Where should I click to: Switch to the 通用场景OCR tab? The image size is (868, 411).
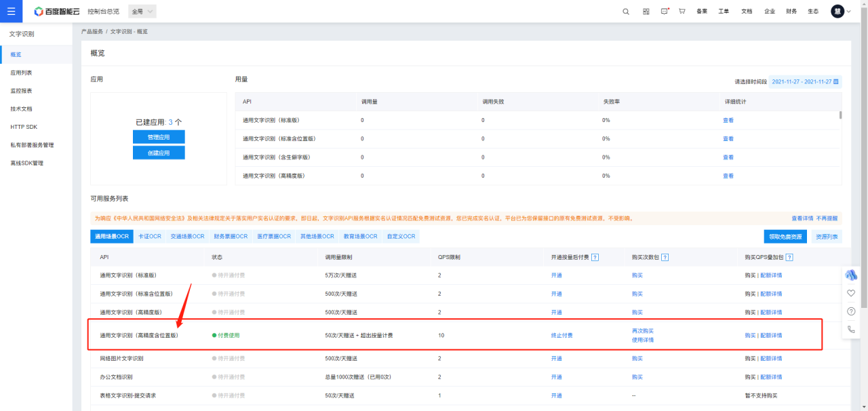click(112, 236)
